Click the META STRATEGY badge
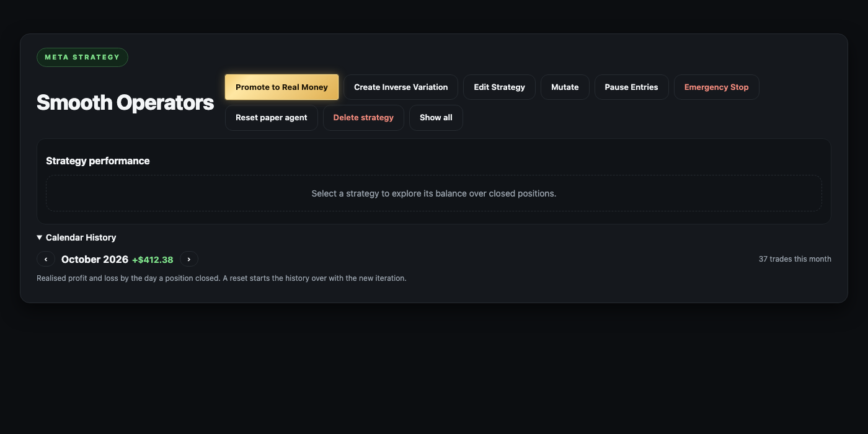 pos(82,57)
